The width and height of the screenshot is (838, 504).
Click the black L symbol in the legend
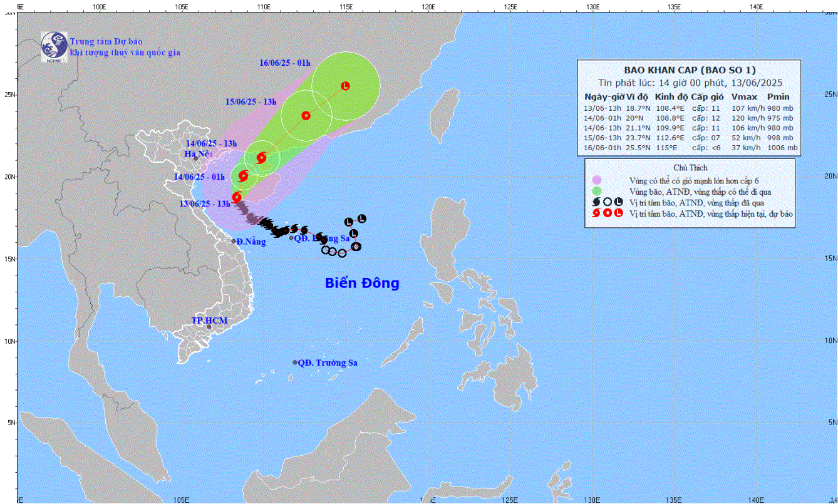pos(618,202)
